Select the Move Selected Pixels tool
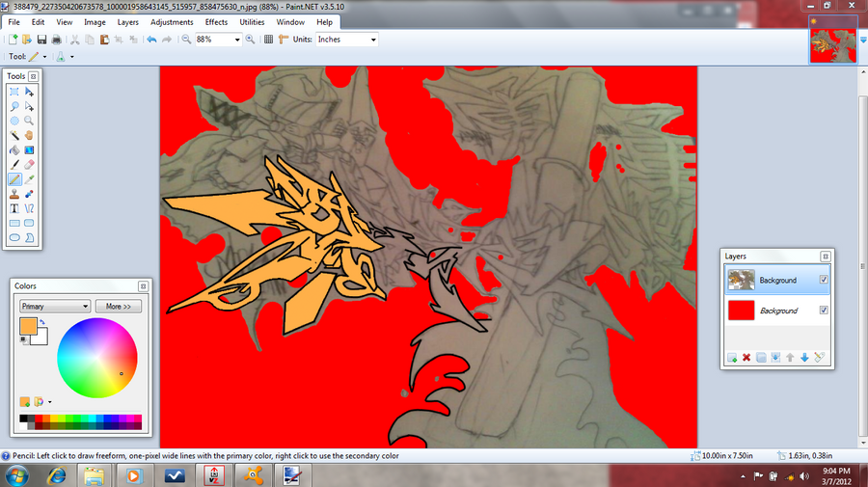The width and height of the screenshot is (868, 487). [29, 92]
